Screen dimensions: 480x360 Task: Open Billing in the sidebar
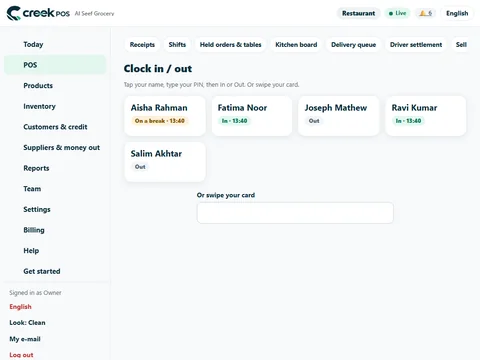pyautogui.click(x=55, y=230)
